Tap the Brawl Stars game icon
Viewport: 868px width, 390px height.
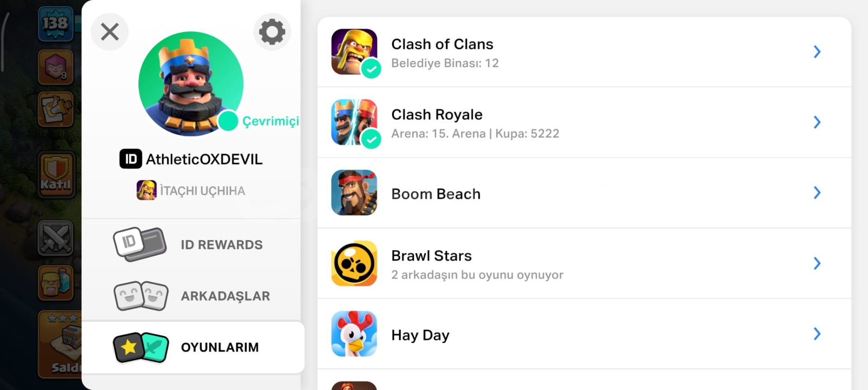coord(354,263)
